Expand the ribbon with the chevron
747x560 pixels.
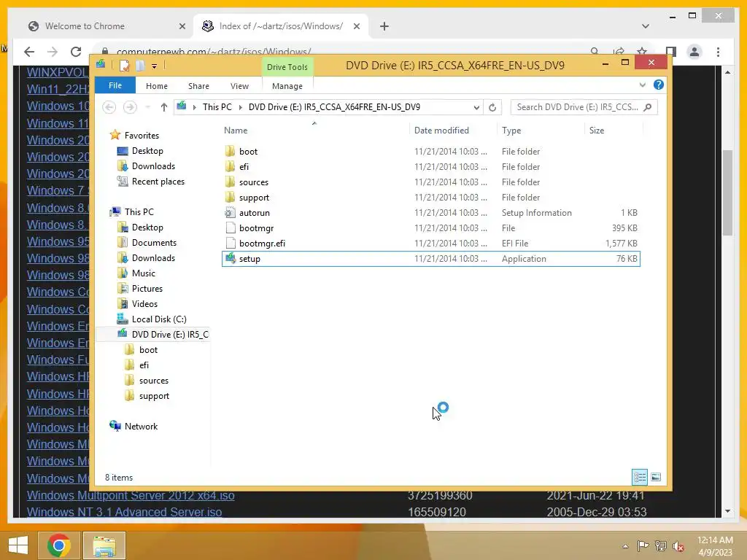click(642, 85)
